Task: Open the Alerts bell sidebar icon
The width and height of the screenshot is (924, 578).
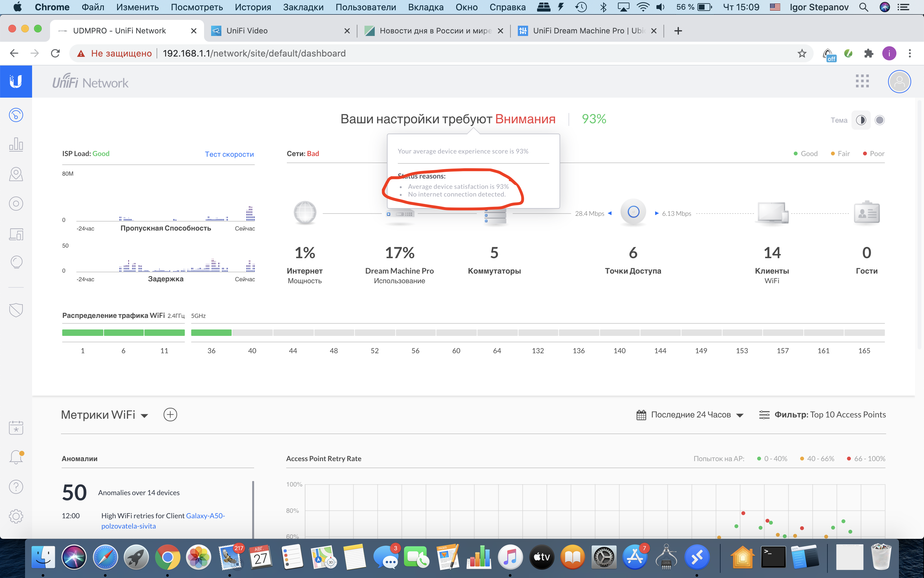Action: tap(16, 457)
